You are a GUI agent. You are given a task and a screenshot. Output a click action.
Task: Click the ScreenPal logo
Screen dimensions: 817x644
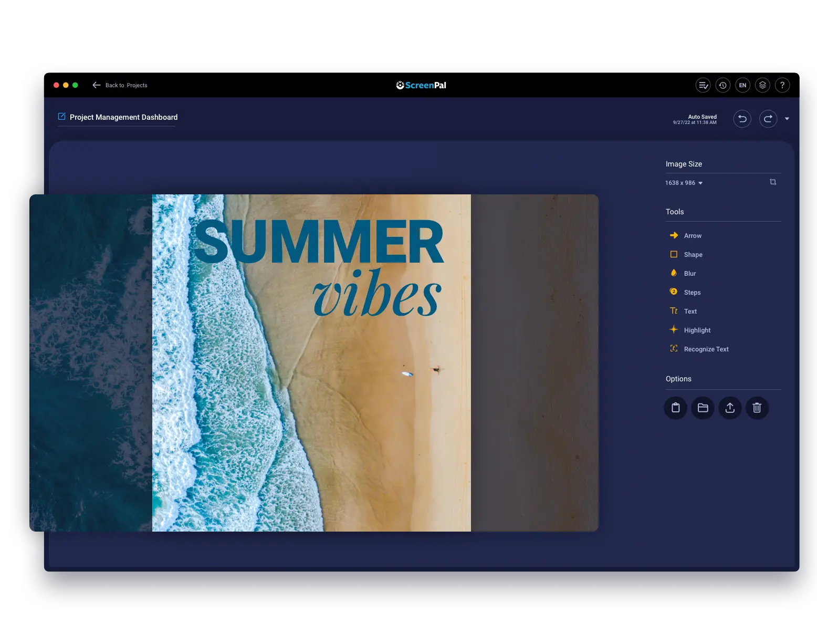tap(421, 85)
